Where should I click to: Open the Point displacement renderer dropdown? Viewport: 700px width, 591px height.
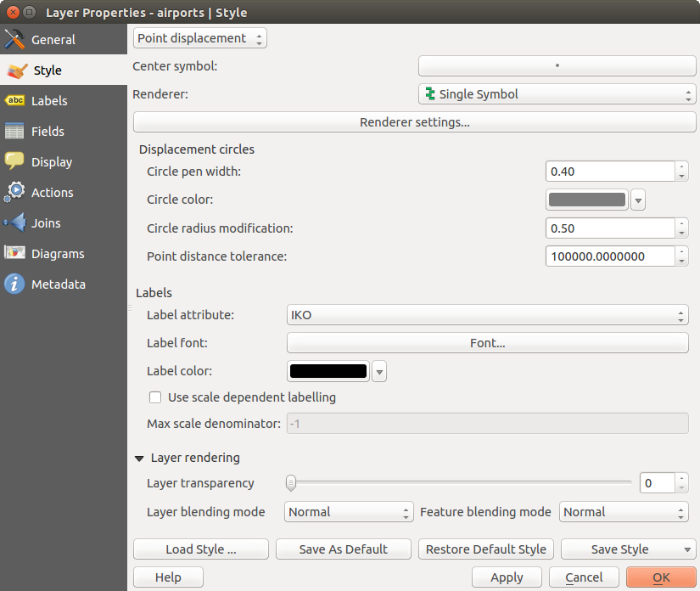pyautogui.click(x=200, y=38)
